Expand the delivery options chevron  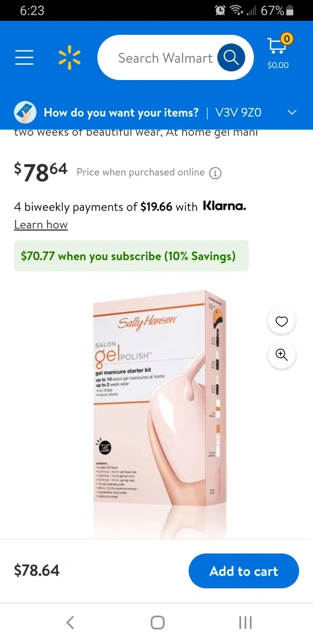click(292, 112)
